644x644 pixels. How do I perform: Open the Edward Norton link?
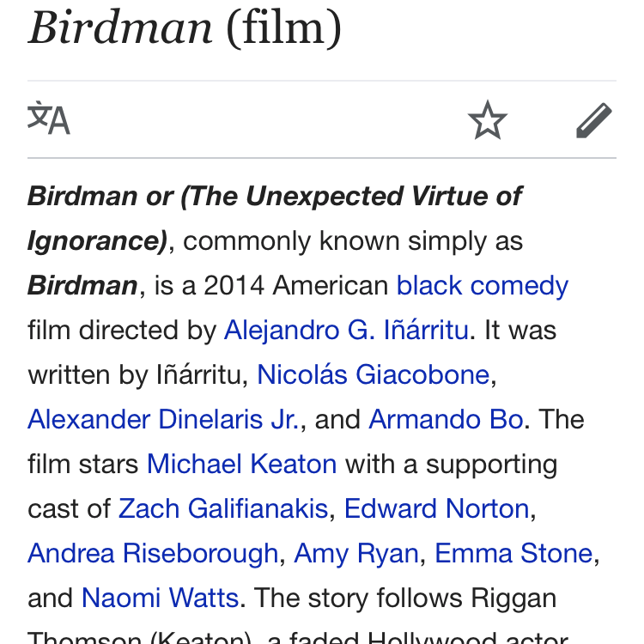(x=436, y=508)
